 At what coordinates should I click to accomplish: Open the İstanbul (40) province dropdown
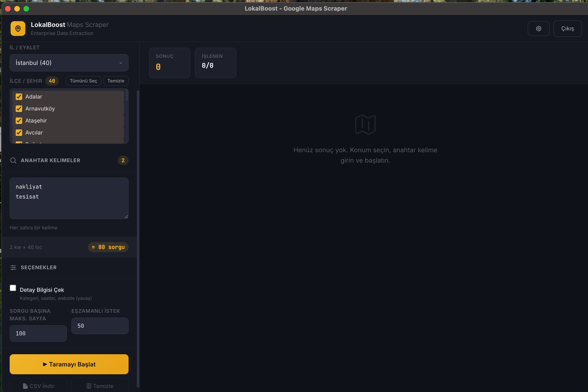pyautogui.click(x=69, y=63)
